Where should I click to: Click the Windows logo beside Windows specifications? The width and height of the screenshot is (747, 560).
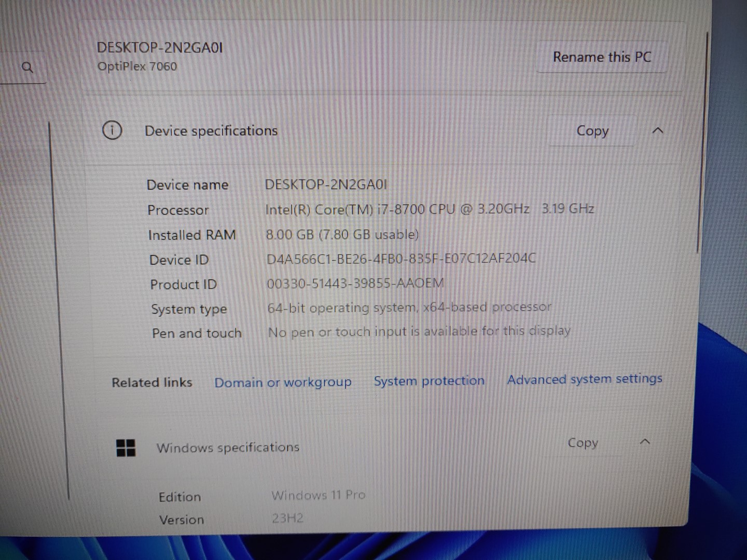tap(126, 448)
